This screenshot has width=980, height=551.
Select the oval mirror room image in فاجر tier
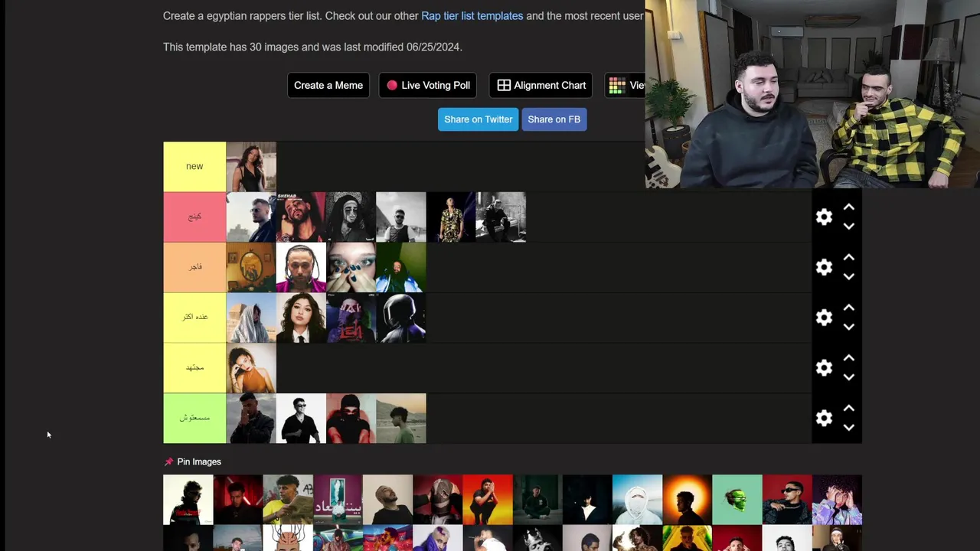pos(251,267)
